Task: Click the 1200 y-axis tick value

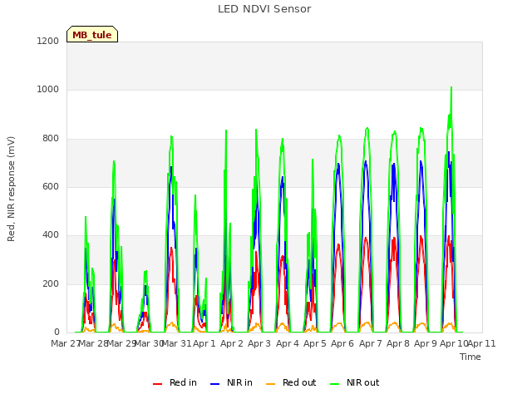Action: click(48, 41)
